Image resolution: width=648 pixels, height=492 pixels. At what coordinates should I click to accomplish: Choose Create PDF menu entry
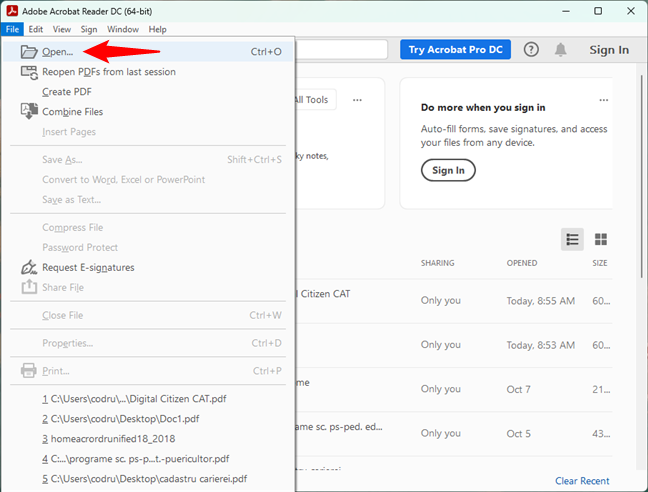click(x=148, y=92)
